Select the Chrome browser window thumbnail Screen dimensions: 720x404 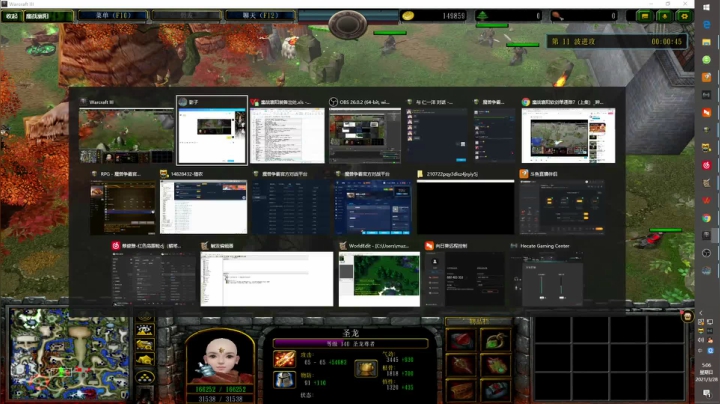tap(568, 136)
